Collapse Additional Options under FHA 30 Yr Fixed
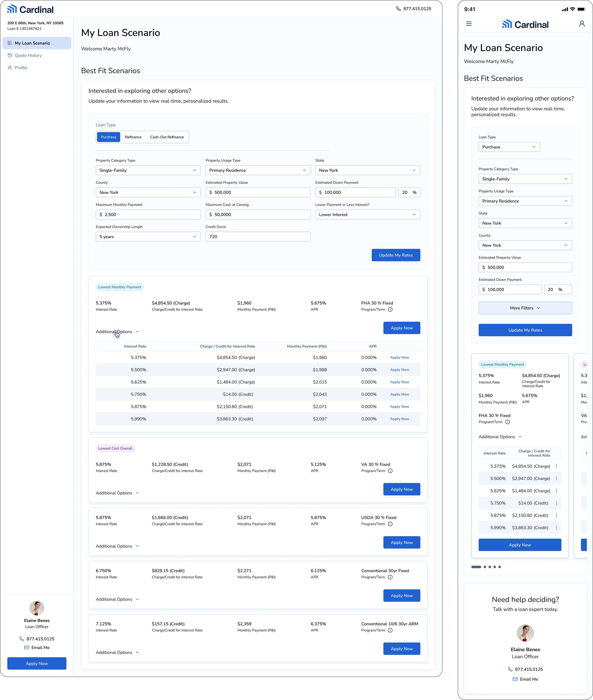 pos(117,332)
